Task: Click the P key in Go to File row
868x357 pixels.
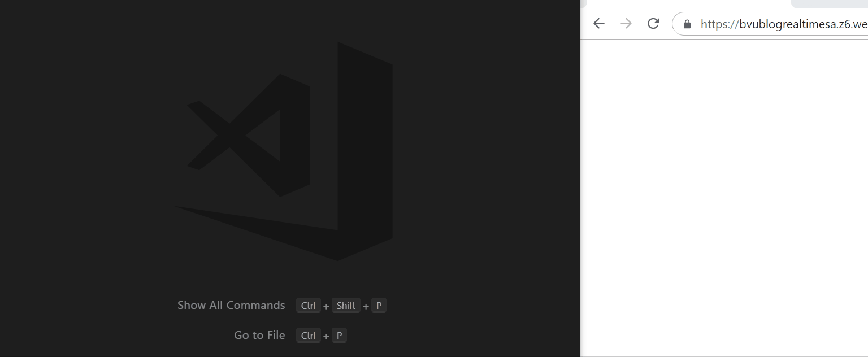Action: tap(339, 336)
